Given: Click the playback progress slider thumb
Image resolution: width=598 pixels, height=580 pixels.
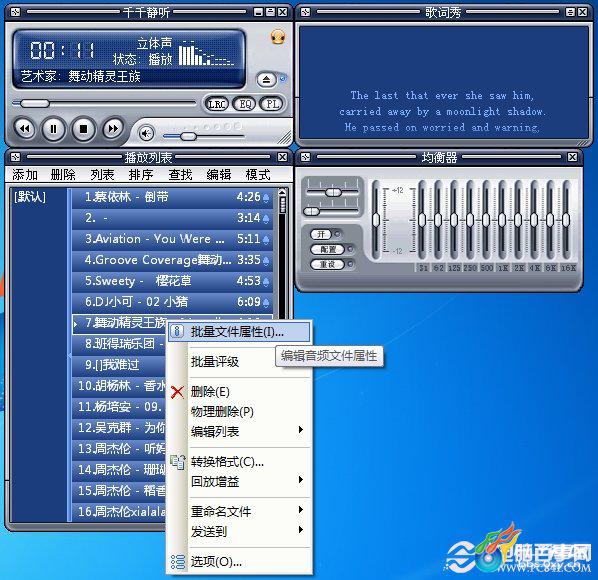Looking at the screenshot, I should click(34, 103).
